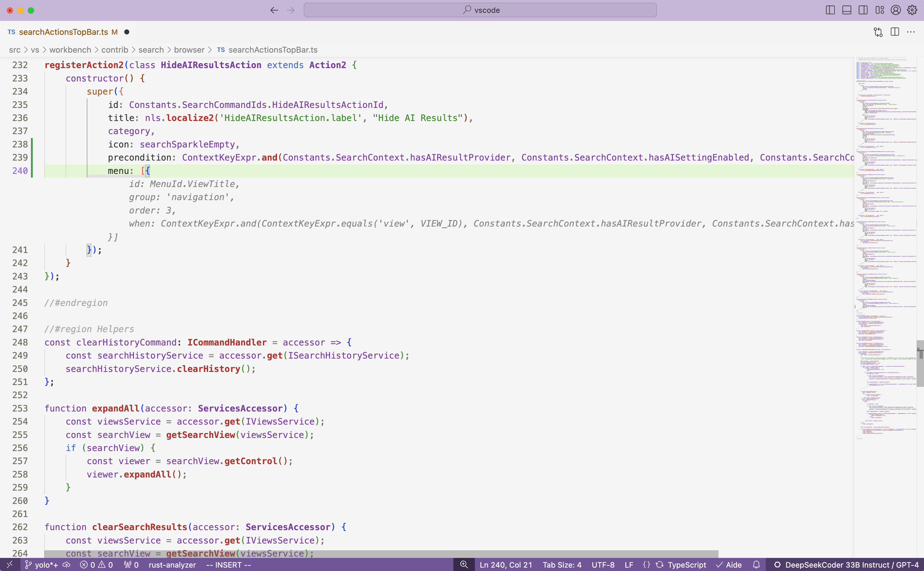Split the editor to the right
924x571 pixels.
(895, 32)
